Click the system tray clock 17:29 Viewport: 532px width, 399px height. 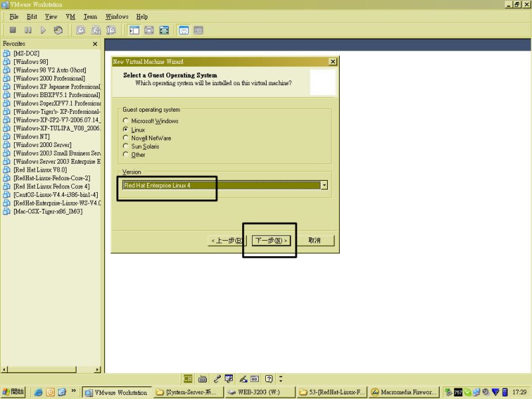(x=519, y=392)
